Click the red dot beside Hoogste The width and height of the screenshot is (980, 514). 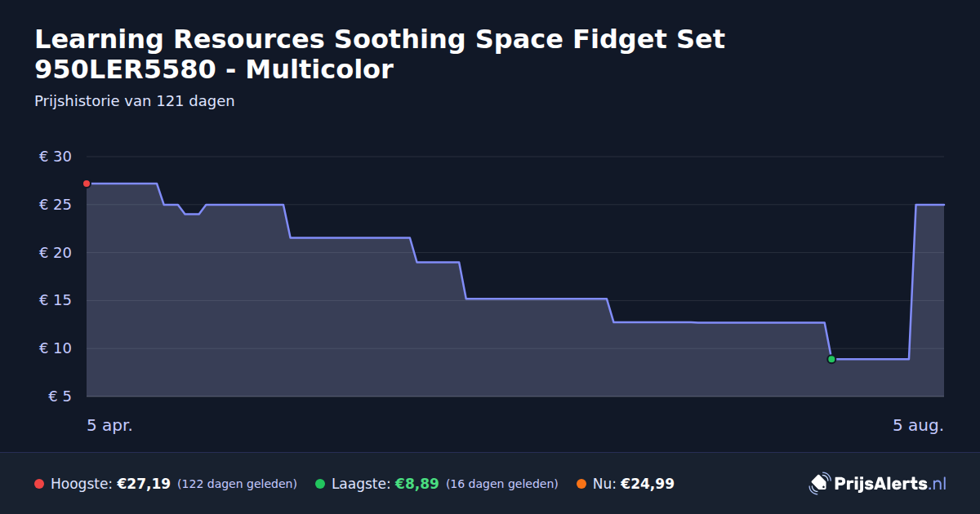tap(39, 484)
